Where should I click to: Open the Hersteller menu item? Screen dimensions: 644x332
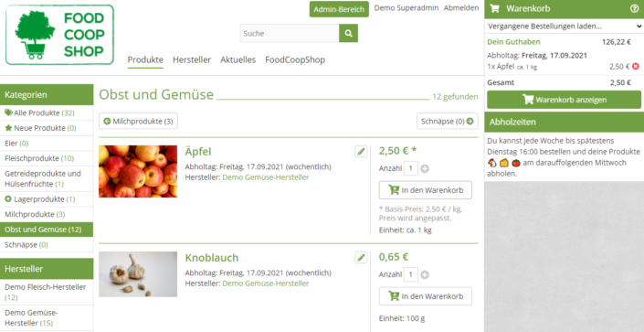[192, 59]
